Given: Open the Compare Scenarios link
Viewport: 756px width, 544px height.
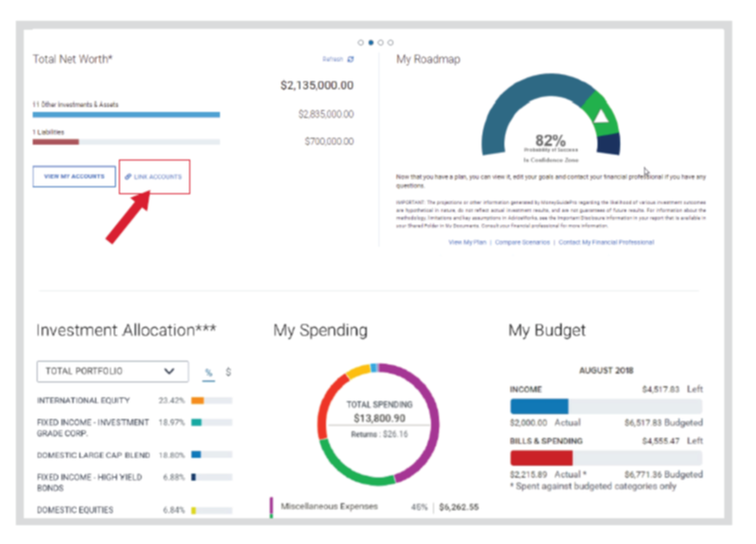Looking at the screenshot, I should [x=522, y=242].
